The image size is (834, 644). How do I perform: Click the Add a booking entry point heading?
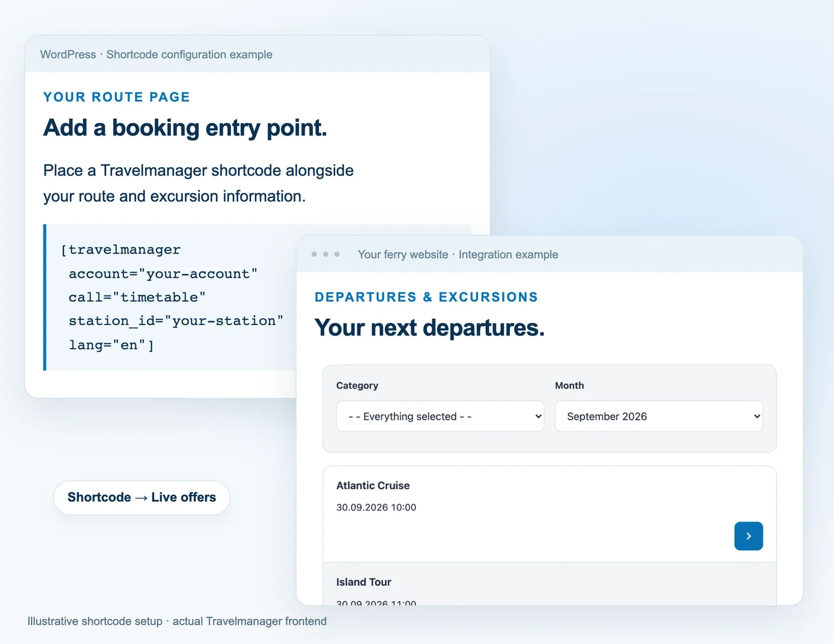(x=185, y=128)
